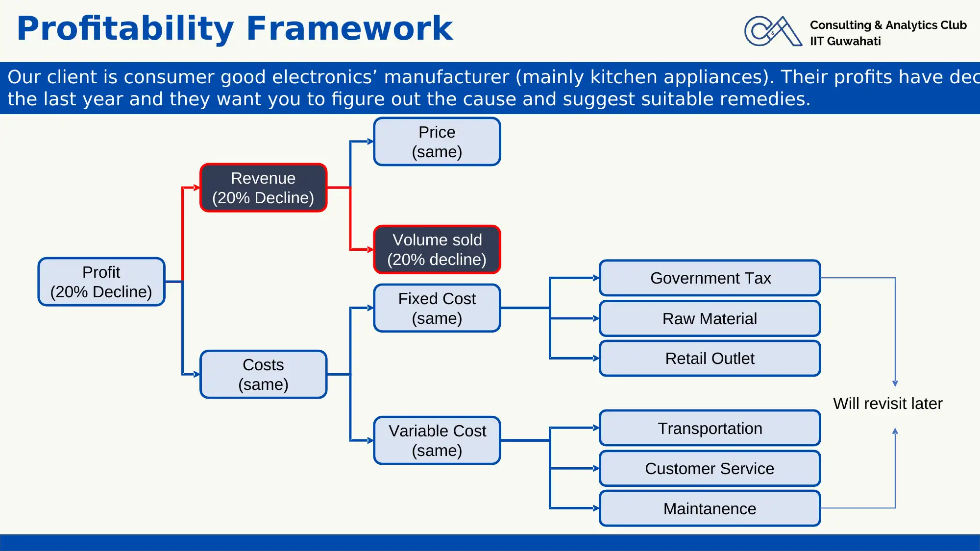Click the Government Tax branch item
Image resolution: width=980 pixels, height=551 pixels.
(710, 278)
